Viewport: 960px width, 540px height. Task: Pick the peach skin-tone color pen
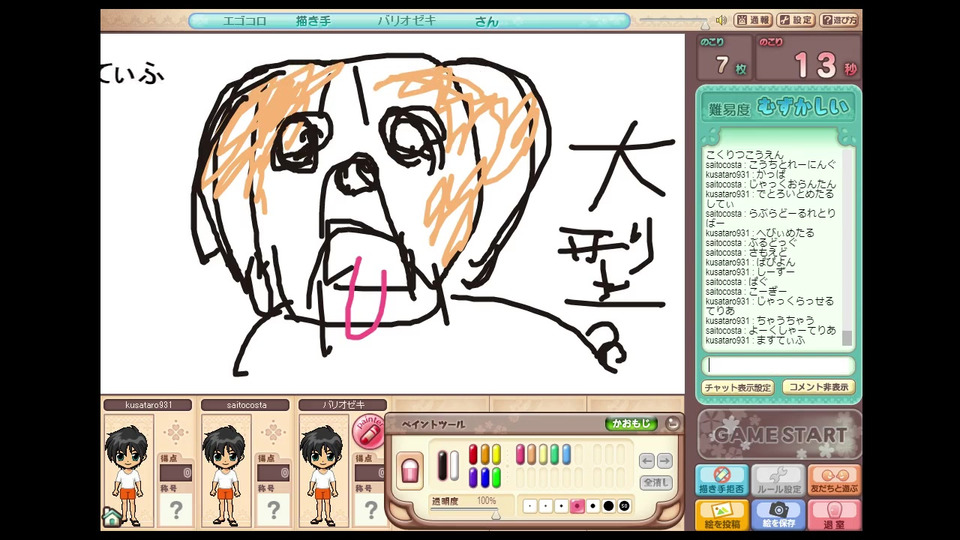point(532,454)
